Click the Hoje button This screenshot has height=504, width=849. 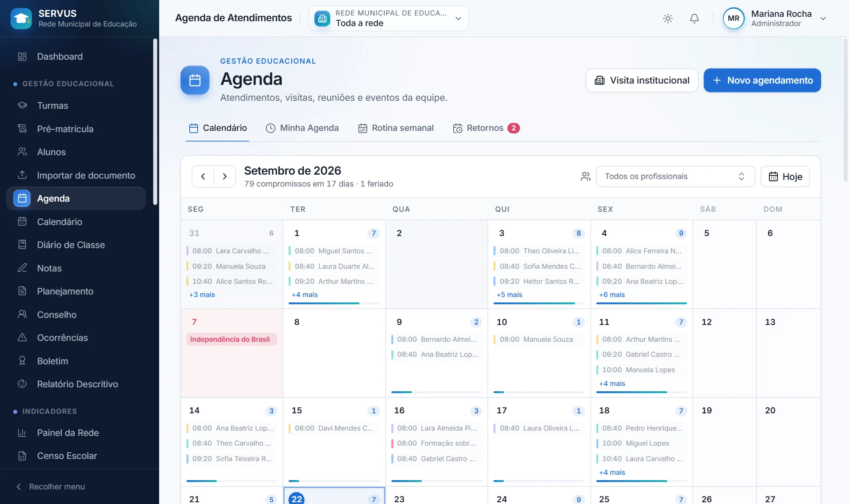785,176
